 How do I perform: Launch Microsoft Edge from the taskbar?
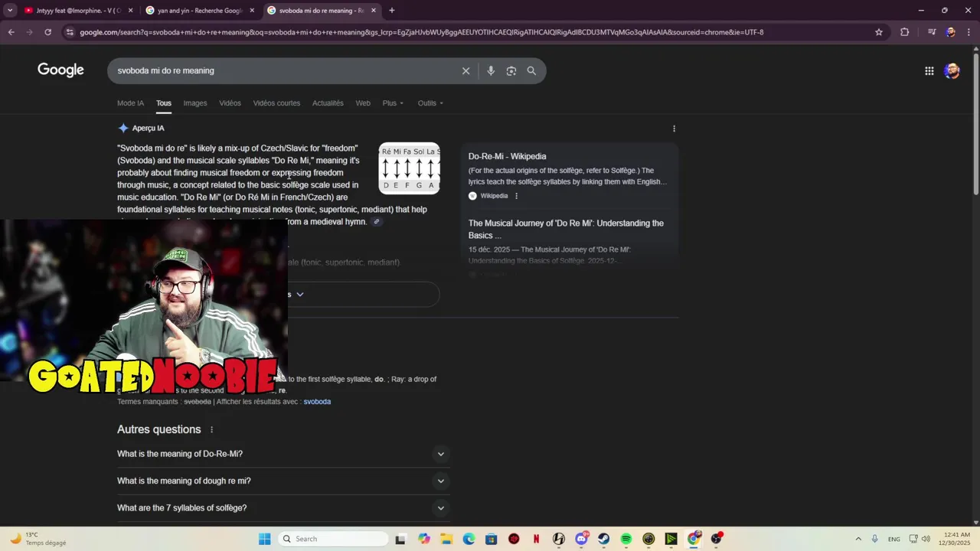469,539
